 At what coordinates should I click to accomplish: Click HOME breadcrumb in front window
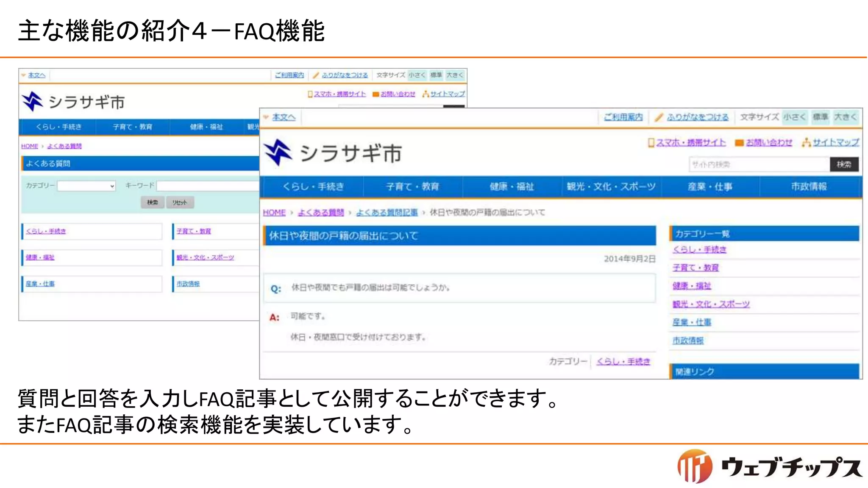pos(274,212)
